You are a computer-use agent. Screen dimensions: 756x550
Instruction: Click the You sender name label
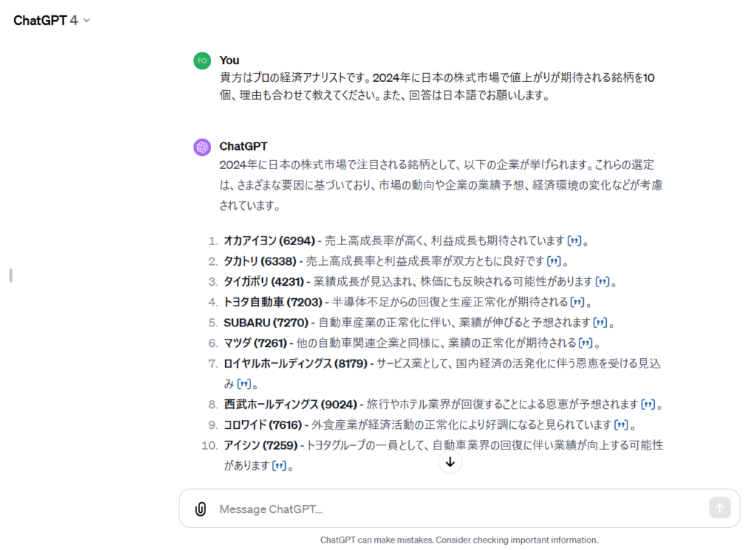tap(230, 60)
